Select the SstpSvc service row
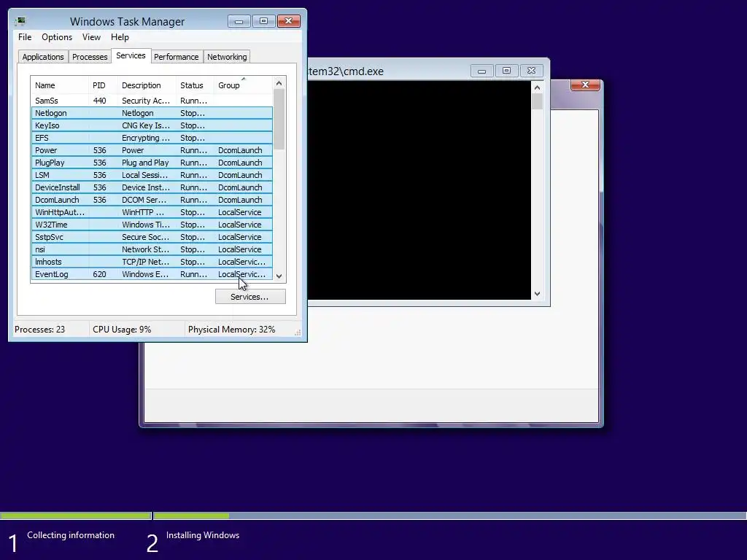The height and width of the screenshot is (560, 747). 152,237
